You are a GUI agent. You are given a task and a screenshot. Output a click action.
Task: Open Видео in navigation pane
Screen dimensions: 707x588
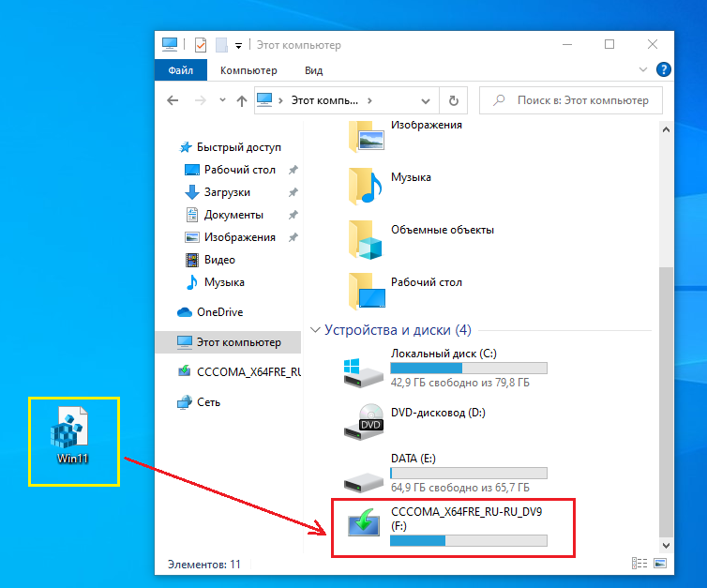[x=211, y=260]
